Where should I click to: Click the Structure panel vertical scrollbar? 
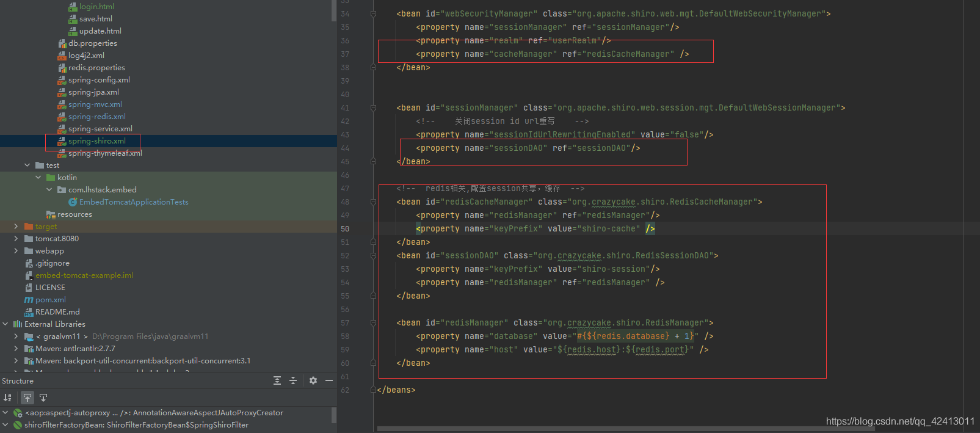coord(334,415)
